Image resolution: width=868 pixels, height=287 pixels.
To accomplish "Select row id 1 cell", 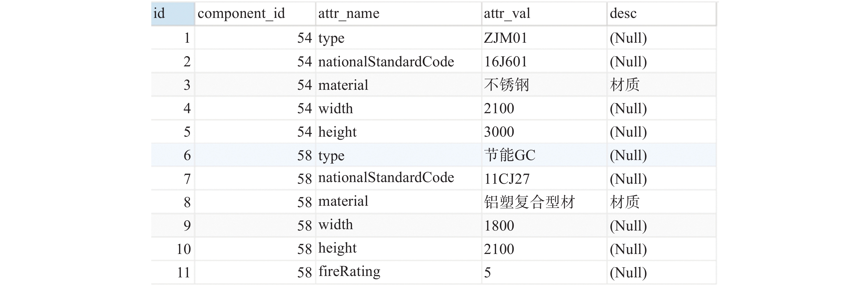I will (x=173, y=38).
